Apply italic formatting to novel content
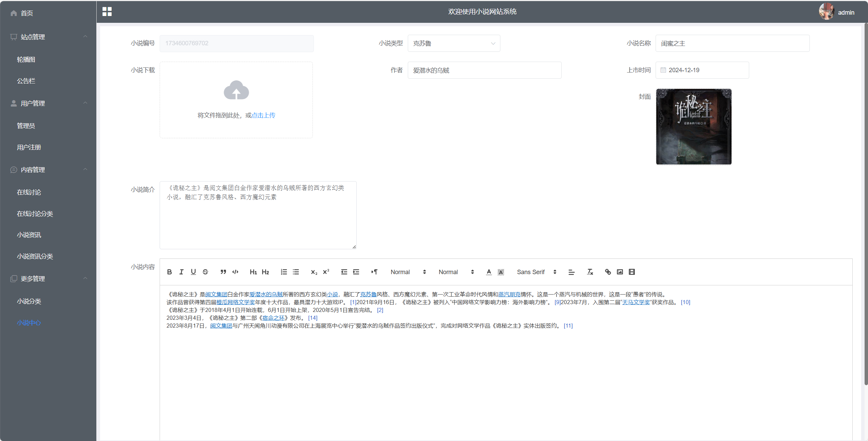The height and width of the screenshot is (441, 868). pyautogui.click(x=181, y=272)
